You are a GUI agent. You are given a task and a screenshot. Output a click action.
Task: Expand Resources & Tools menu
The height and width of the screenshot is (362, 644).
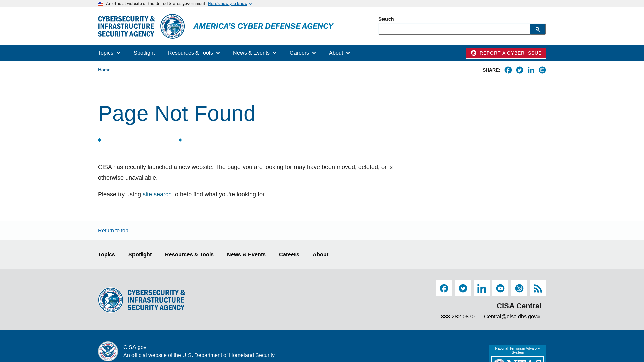[x=194, y=53]
